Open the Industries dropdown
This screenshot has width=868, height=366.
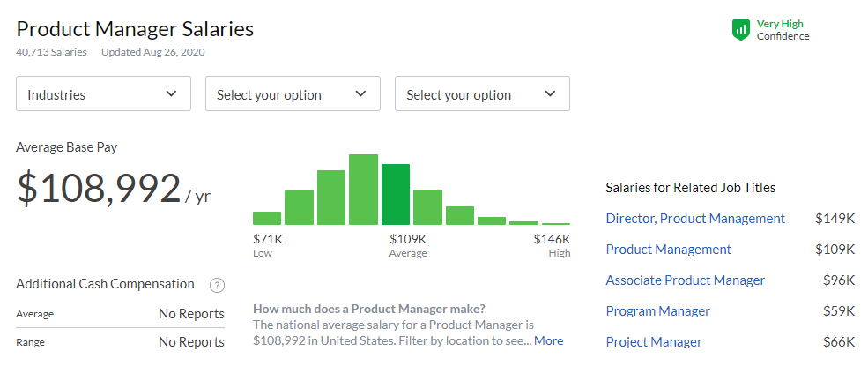[x=103, y=94]
